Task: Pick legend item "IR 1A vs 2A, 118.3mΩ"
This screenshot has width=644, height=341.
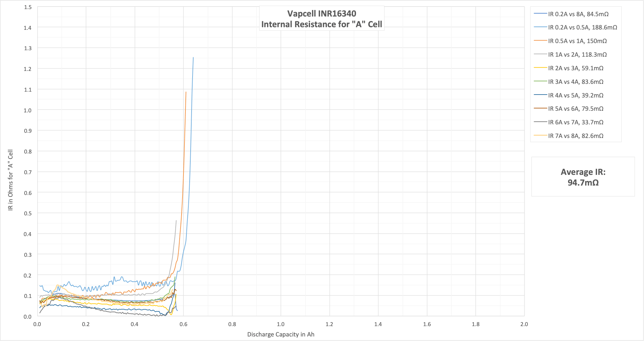Action: [577, 55]
